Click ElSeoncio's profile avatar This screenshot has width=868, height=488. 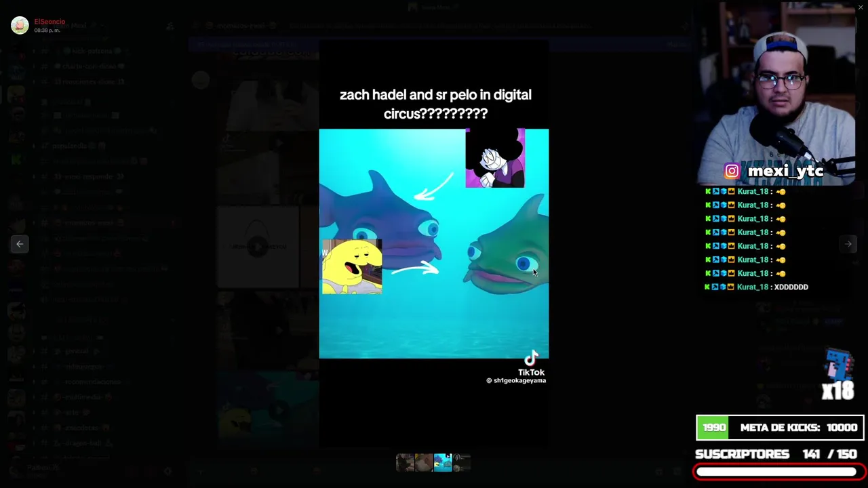coord(20,25)
